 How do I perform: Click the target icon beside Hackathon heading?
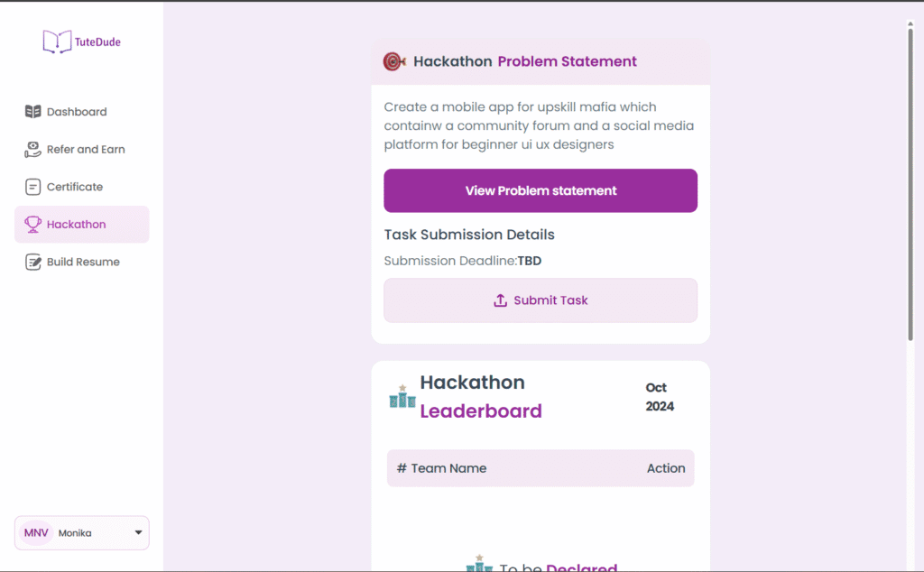(393, 61)
